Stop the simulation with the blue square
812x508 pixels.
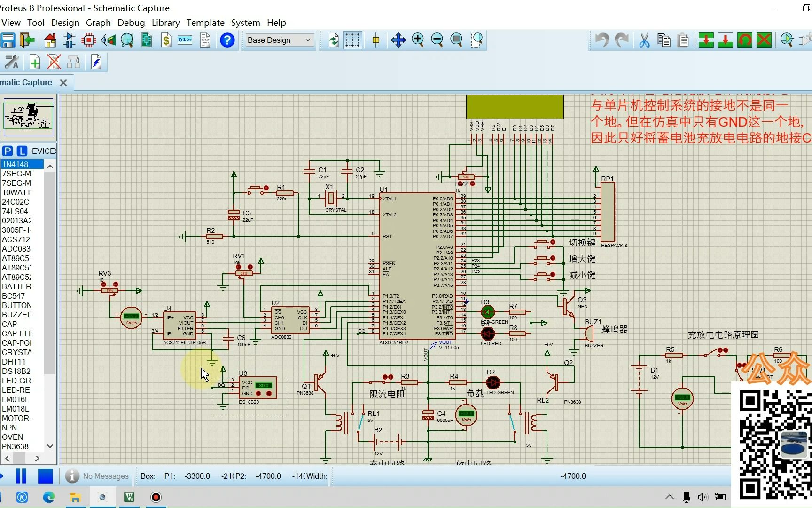click(45, 476)
